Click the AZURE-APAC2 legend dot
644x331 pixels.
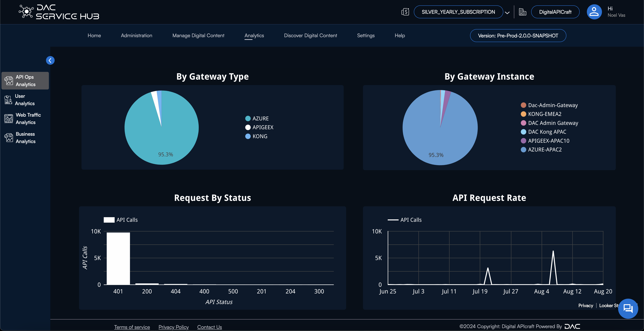pos(523,150)
